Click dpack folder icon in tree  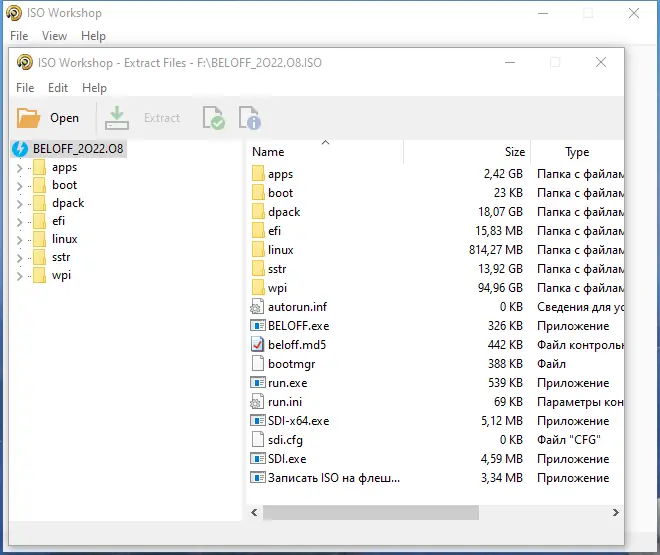pos(39,203)
